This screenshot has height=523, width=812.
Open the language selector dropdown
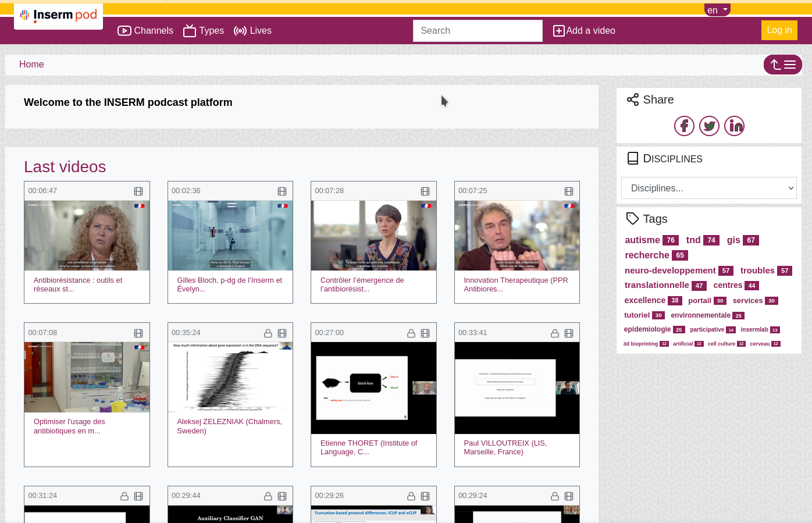pyautogui.click(x=717, y=10)
